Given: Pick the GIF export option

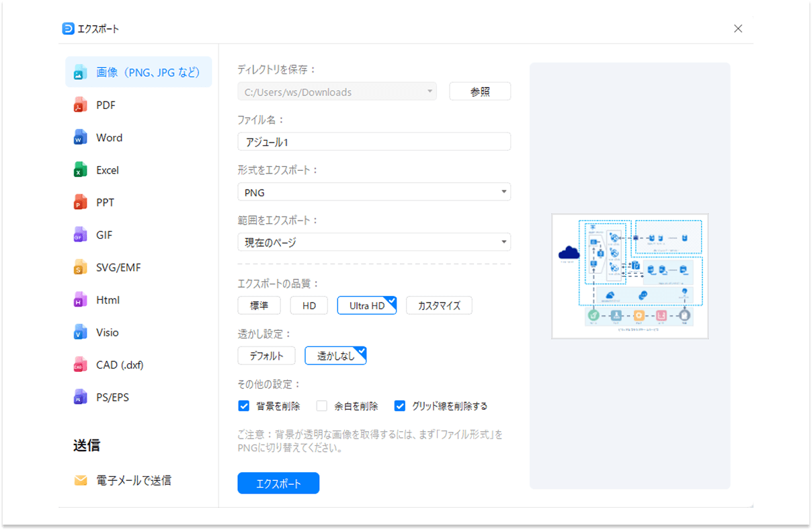Looking at the screenshot, I should click(x=108, y=234).
